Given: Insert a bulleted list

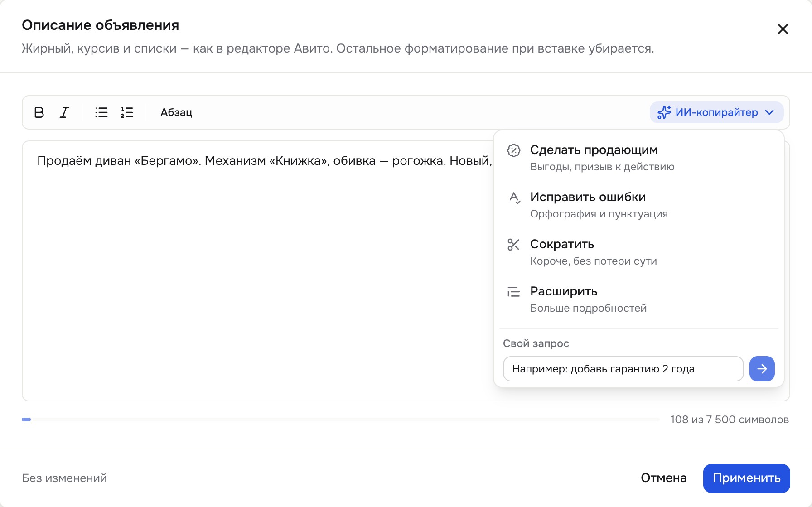Looking at the screenshot, I should pyautogui.click(x=101, y=112).
